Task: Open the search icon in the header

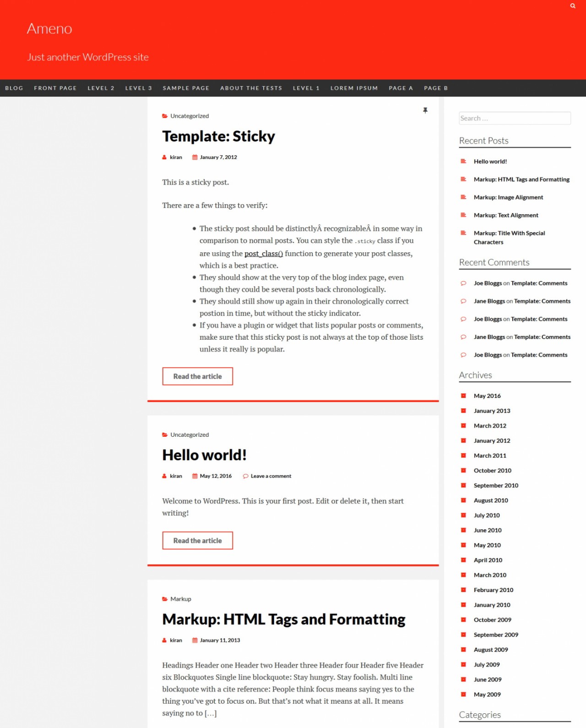Action: (573, 6)
